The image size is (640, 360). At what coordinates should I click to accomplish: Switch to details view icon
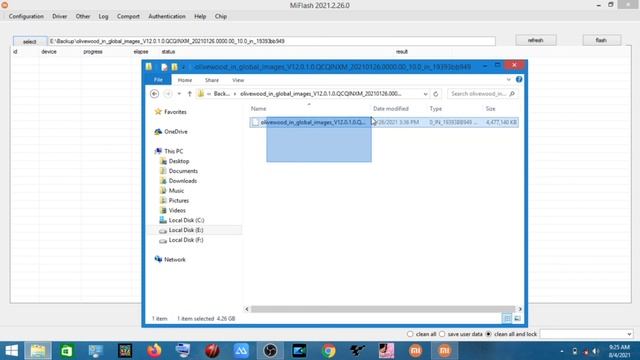[507, 318]
